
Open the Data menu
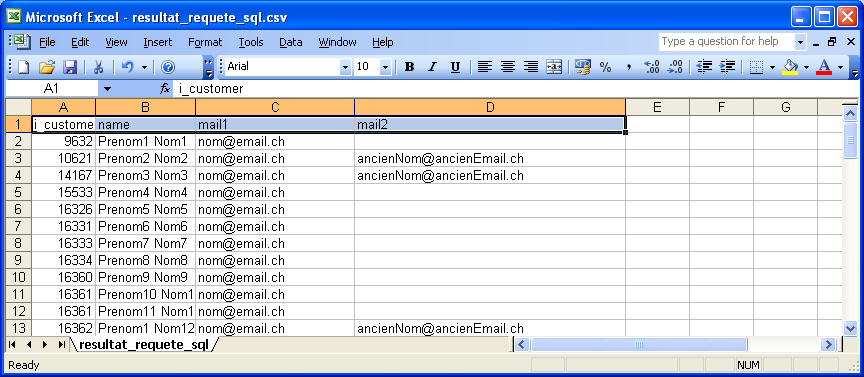[x=290, y=42]
